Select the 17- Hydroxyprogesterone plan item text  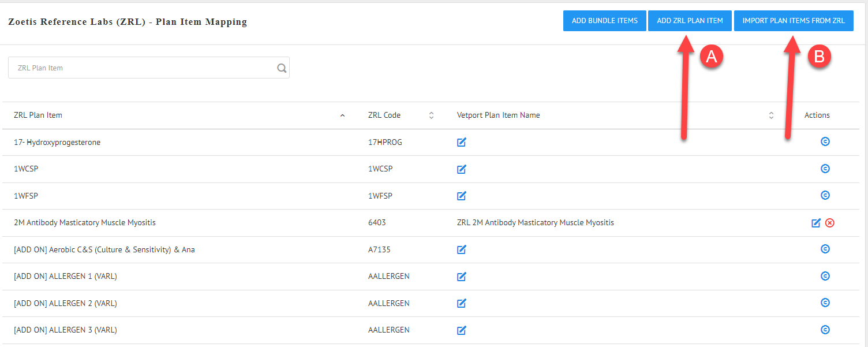(x=57, y=142)
